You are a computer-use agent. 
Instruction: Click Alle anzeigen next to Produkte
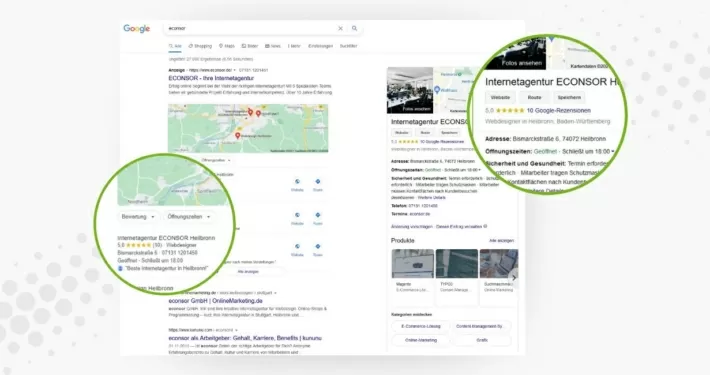502,240
